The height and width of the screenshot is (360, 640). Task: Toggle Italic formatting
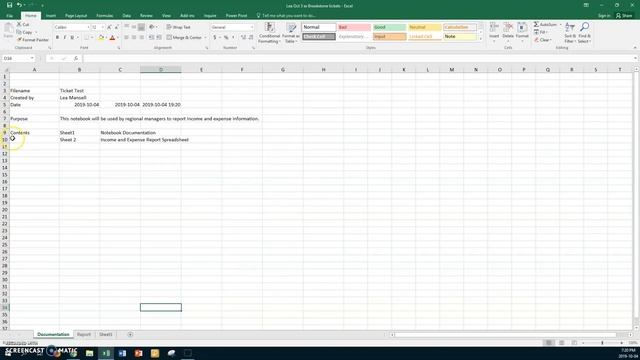pyautogui.click(x=65, y=38)
